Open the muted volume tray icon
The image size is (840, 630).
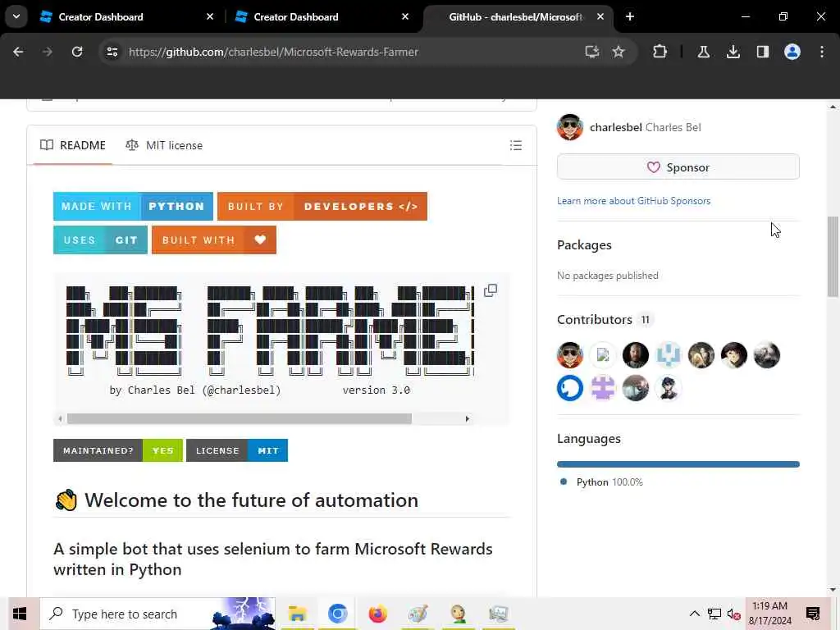tap(734, 614)
